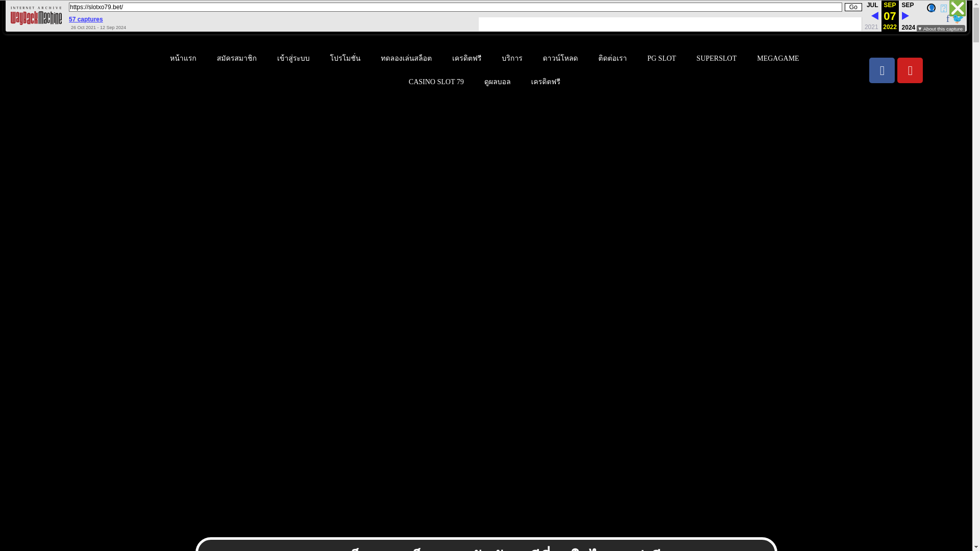Click the 2024 year label in the Wayback toolbar
Screen dimensions: 980x551
908,28
